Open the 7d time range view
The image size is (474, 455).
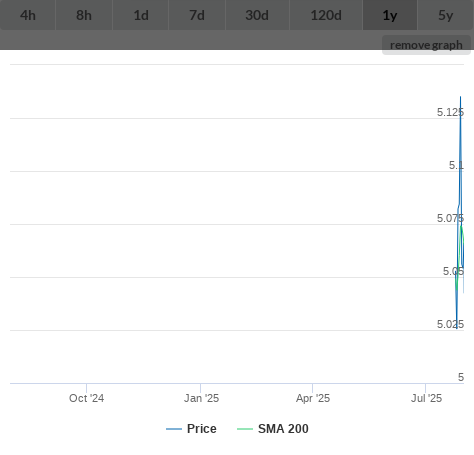point(197,15)
